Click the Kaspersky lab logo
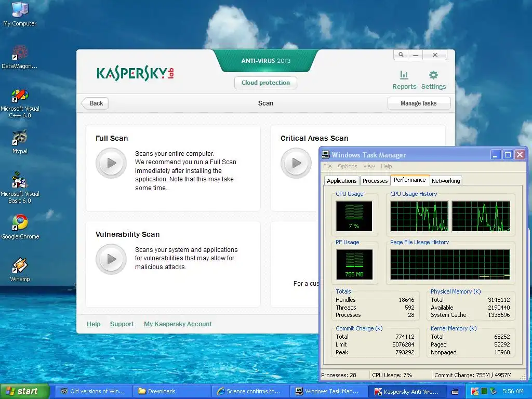The width and height of the screenshot is (532, 399). [x=135, y=73]
